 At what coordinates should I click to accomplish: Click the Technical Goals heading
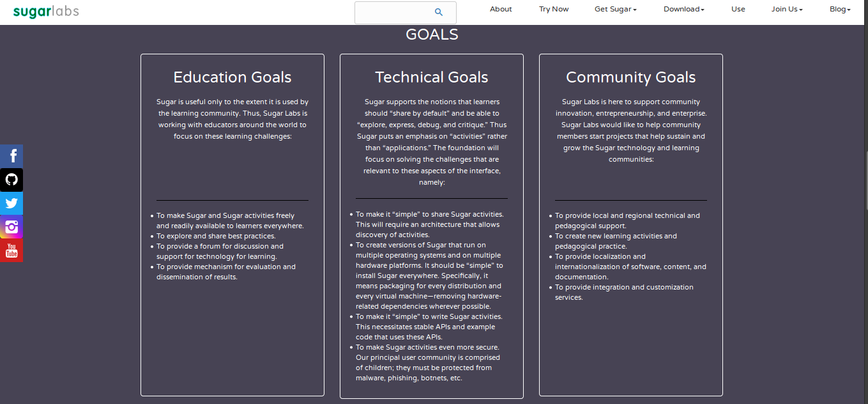pos(431,77)
